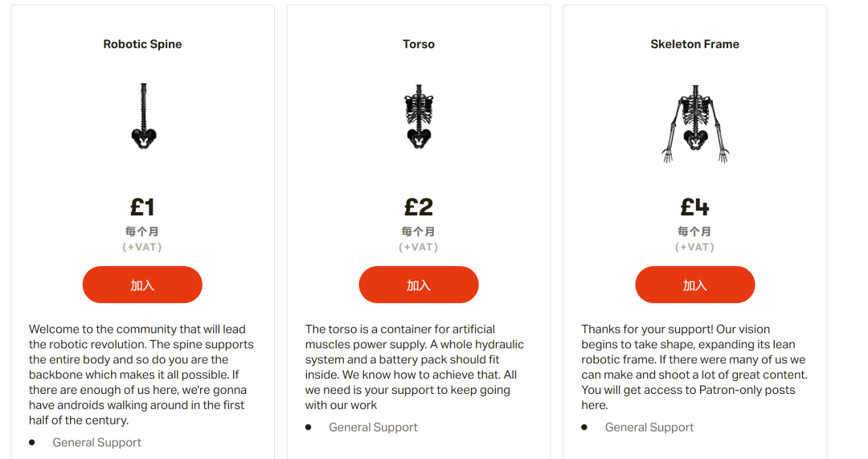This screenshot has width=868, height=459.
Task: Click the 每个月 label under £4
Action: click(x=694, y=232)
